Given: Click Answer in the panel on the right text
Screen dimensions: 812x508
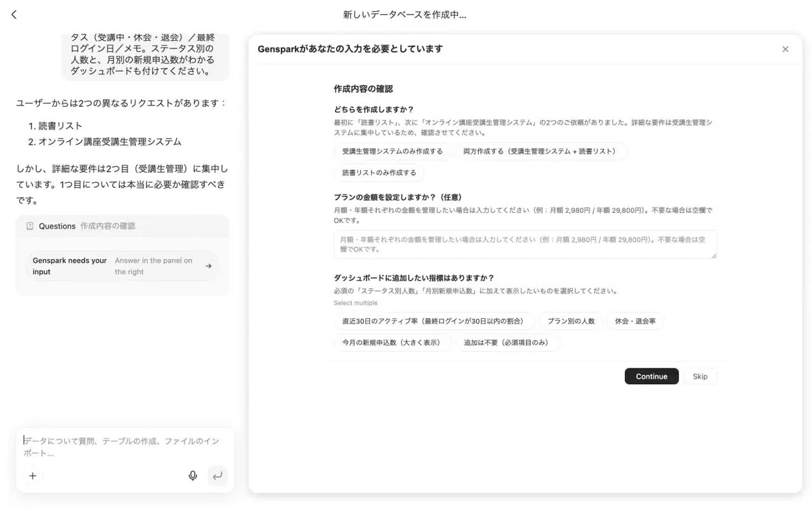Looking at the screenshot, I should pos(154,266).
